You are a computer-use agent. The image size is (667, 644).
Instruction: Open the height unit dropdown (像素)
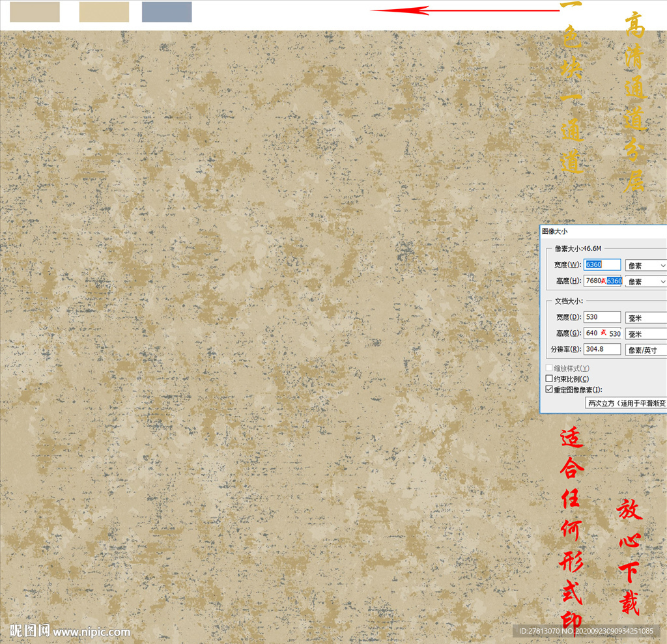point(646,281)
